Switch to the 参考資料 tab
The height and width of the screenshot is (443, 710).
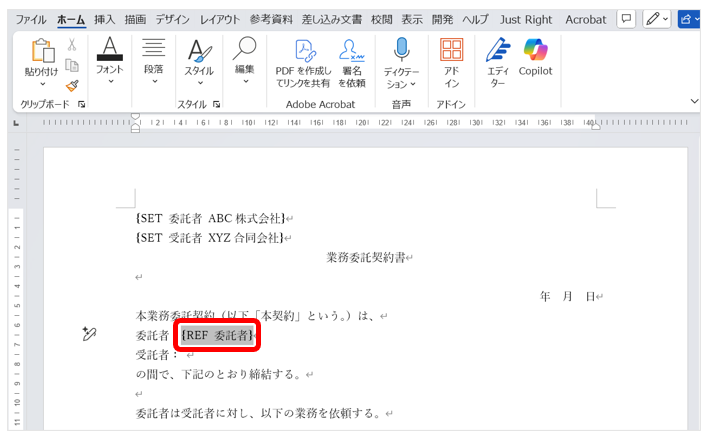271,19
